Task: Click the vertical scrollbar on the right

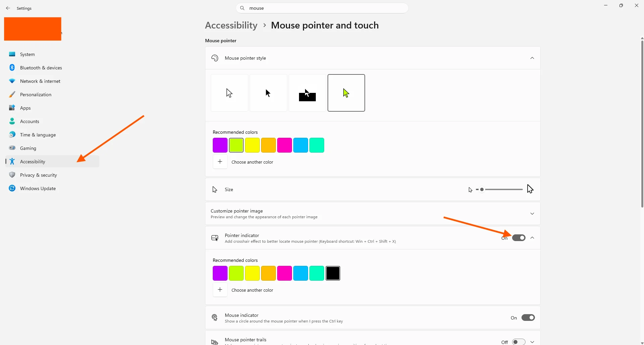Action: pyautogui.click(x=642, y=124)
